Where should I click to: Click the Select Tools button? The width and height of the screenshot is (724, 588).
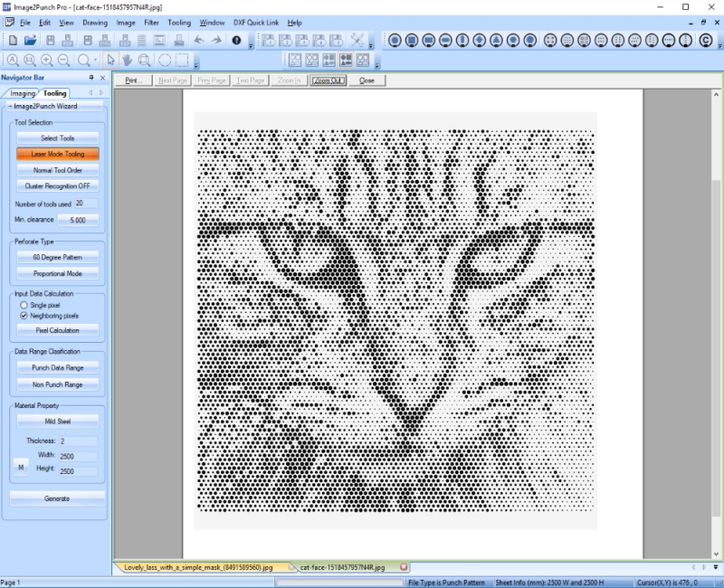pyautogui.click(x=58, y=138)
